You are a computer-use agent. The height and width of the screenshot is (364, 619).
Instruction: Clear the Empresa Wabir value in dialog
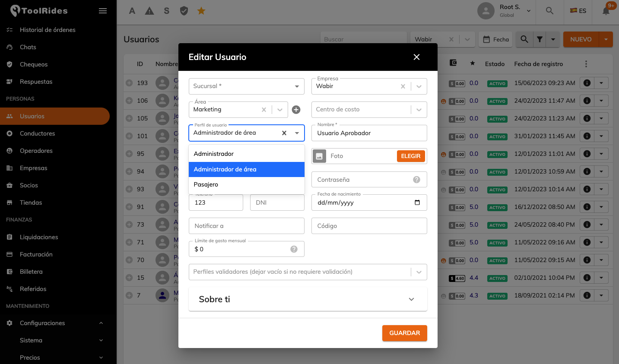(403, 86)
